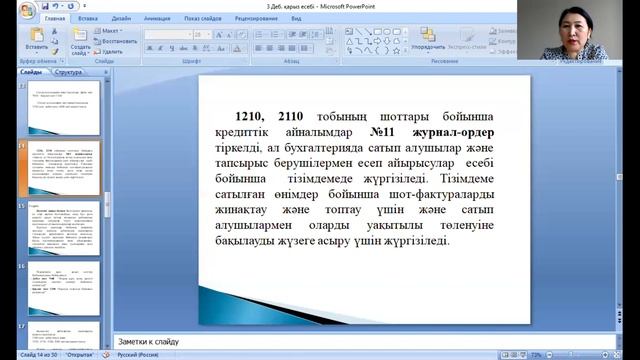640x360 pixels.
Task: Fit slide to current window
Action: coord(617,355)
